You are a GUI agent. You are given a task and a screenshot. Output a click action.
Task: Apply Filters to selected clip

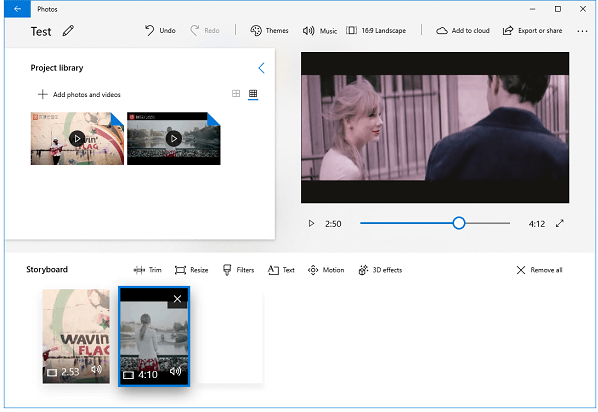click(238, 270)
